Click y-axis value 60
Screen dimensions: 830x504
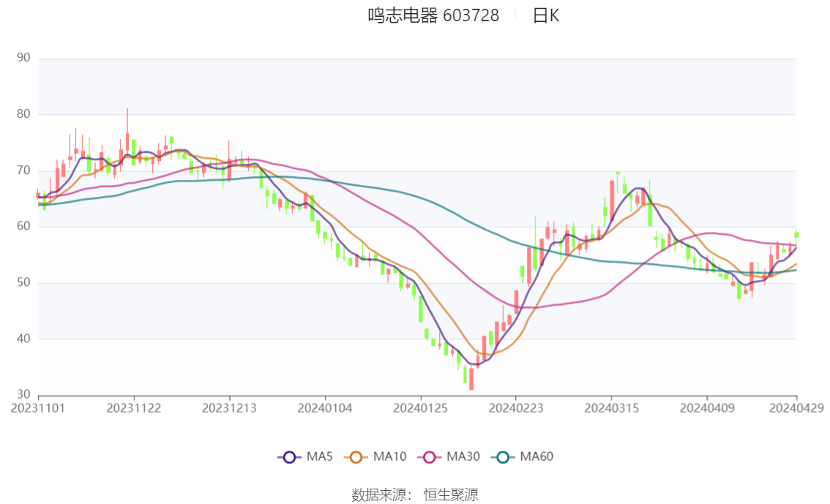click(24, 226)
